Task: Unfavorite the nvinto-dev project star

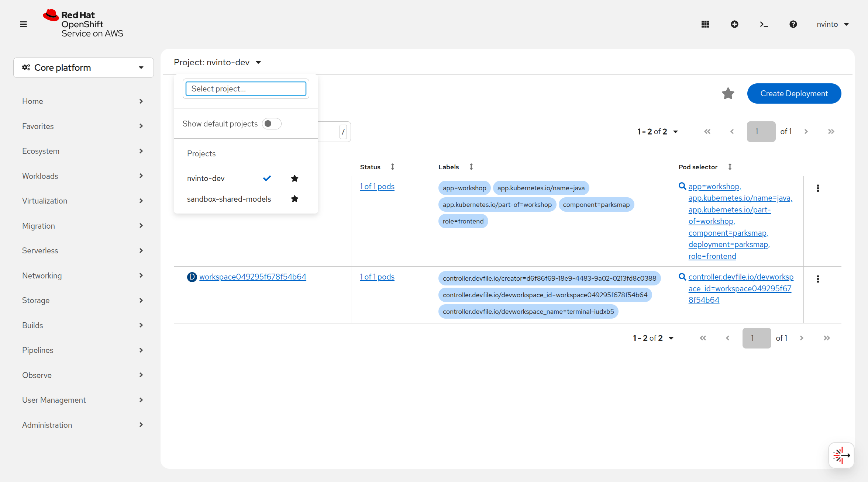Action: 294,178
